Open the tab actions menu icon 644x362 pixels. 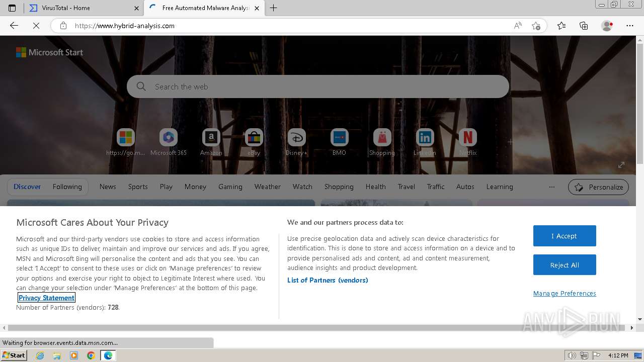[12, 8]
